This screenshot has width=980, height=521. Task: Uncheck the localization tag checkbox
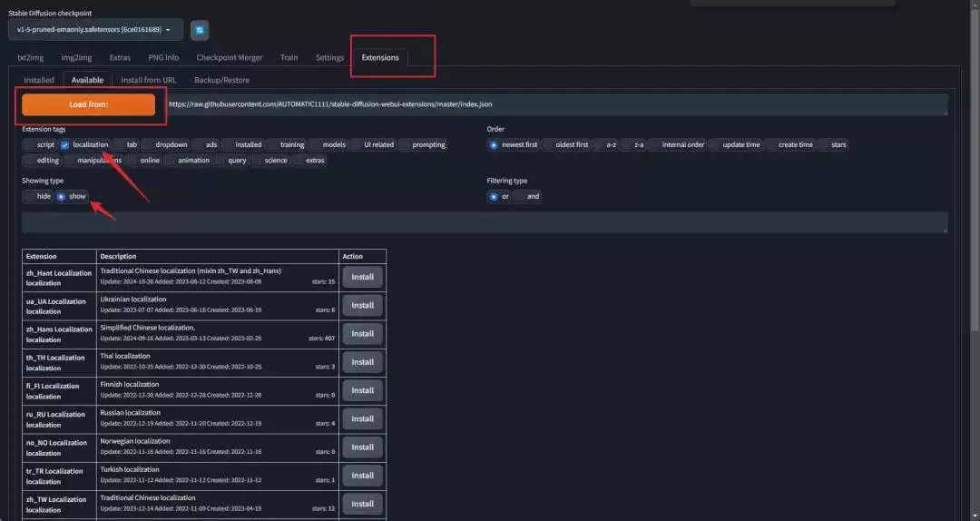pyautogui.click(x=65, y=144)
